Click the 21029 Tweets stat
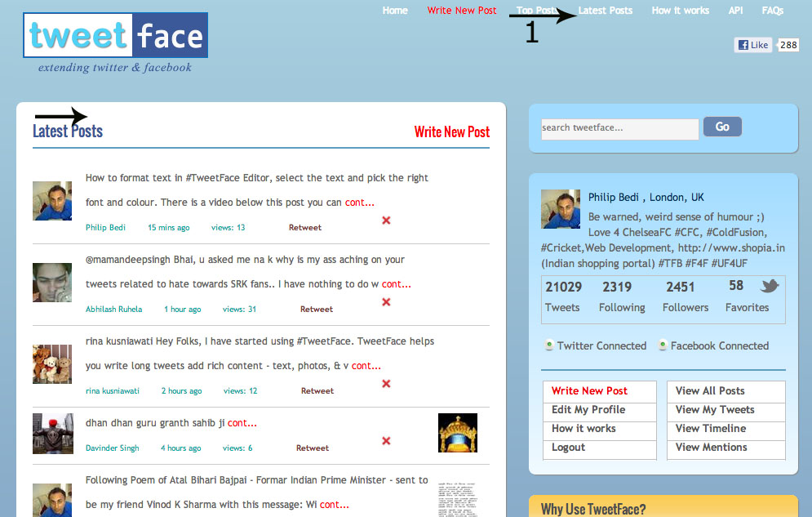The height and width of the screenshot is (517, 812). pyautogui.click(x=563, y=296)
